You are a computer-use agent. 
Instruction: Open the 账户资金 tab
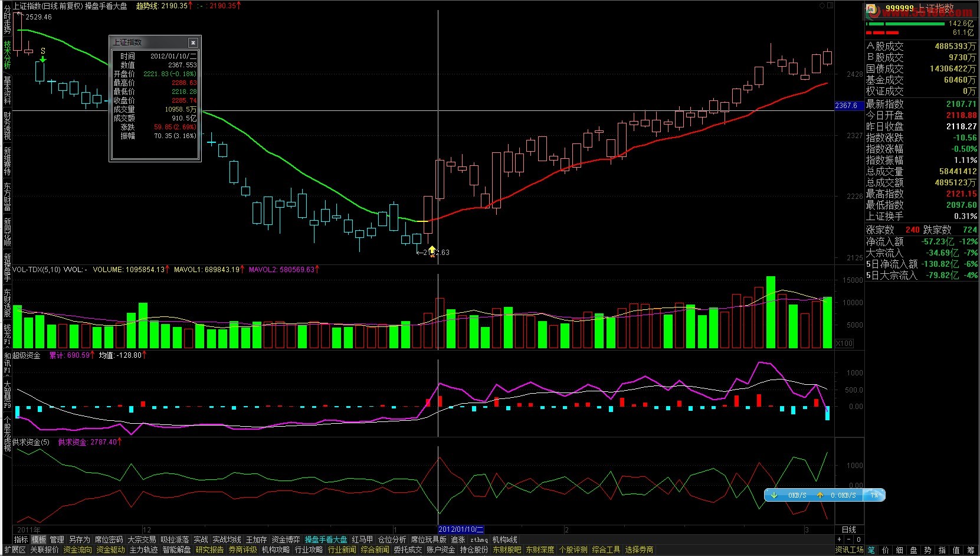point(441,550)
